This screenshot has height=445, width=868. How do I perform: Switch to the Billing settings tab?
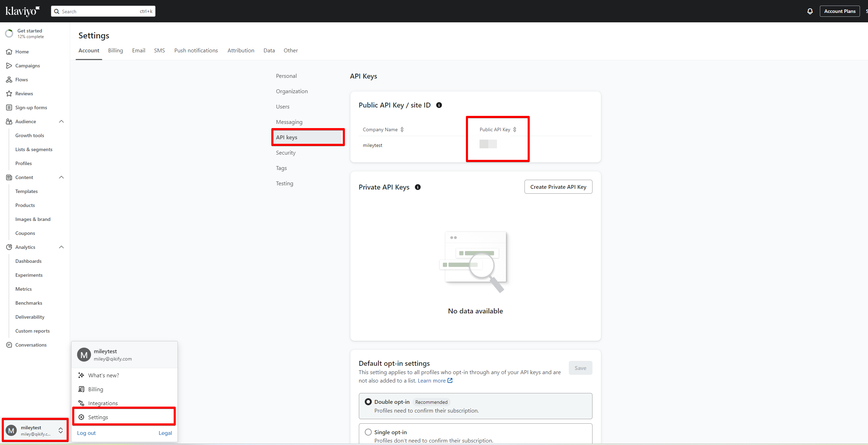[115, 51]
